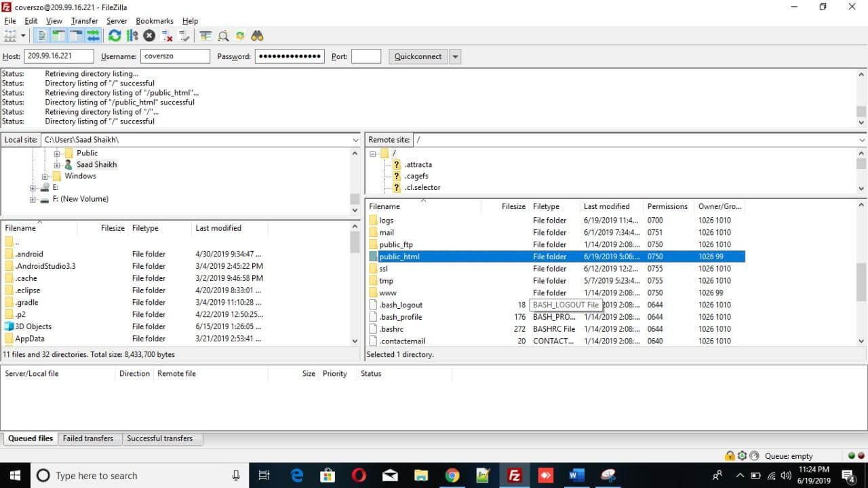
Task: Open the Quickconnect history dropdown
Action: pyautogui.click(x=455, y=56)
